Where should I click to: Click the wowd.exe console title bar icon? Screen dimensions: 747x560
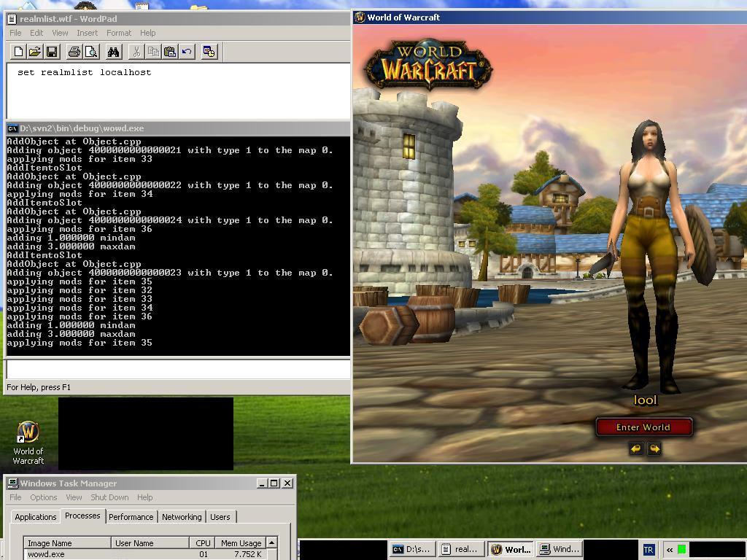(x=12, y=128)
